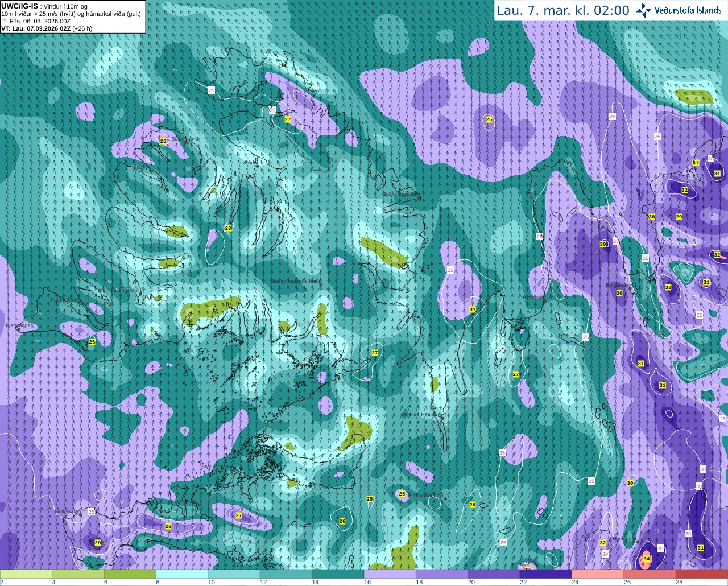
Task: Click the Bíldudalsflugvöllur station label
Action: click(x=118, y=290)
